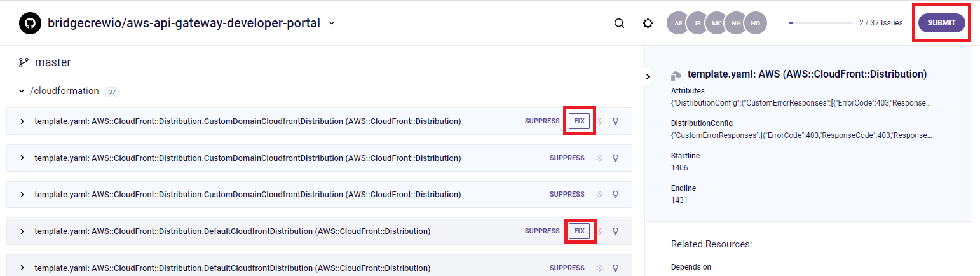The width and height of the screenshot is (980, 276).
Task: Click FIX on the DefaultCloudfrontDistribution row
Action: 579,231
